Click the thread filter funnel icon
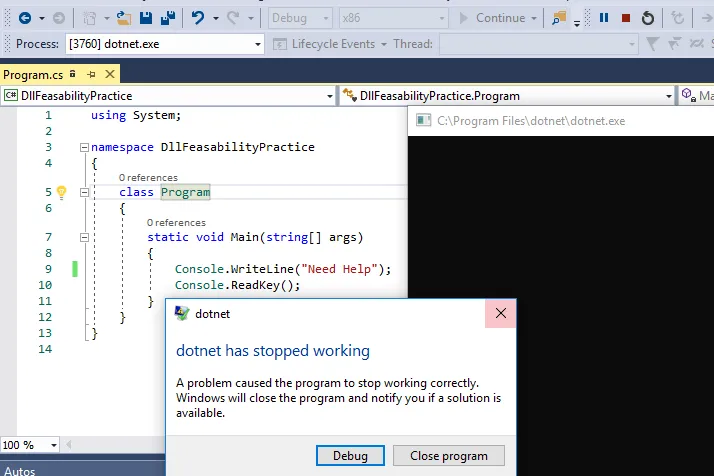The width and height of the screenshot is (714, 476). pos(653,44)
